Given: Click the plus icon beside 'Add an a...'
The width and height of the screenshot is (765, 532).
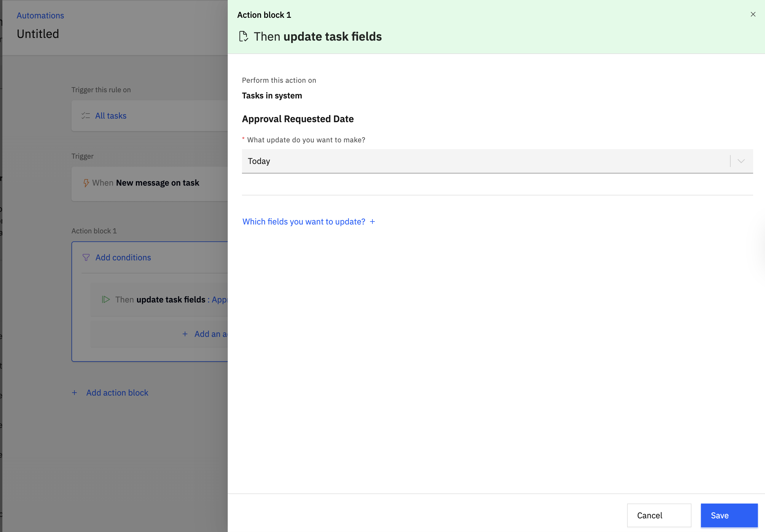Looking at the screenshot, I should pos(185,334).
